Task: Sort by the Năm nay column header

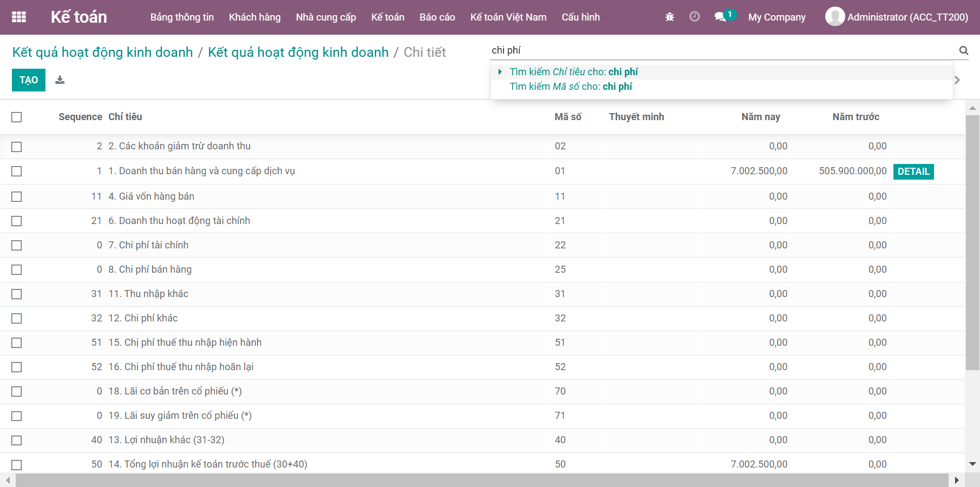Action: 761,117
